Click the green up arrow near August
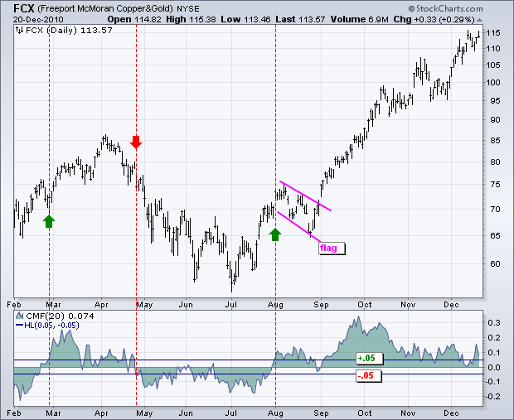 275,234
